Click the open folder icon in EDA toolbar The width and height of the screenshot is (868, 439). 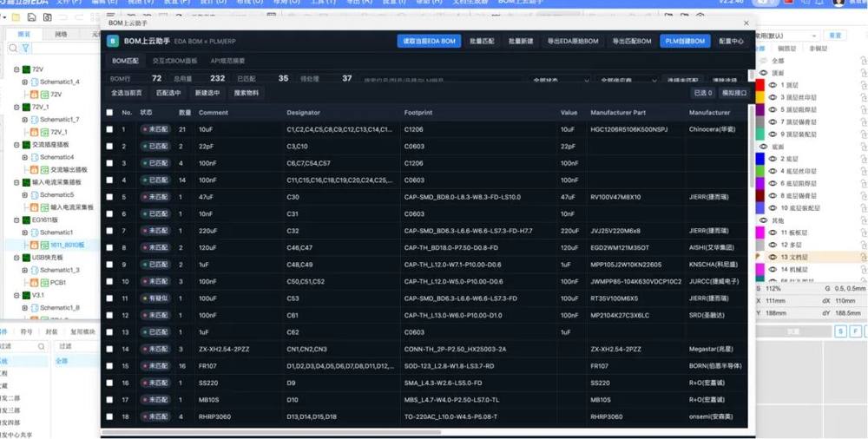click(x=16, y=17)
